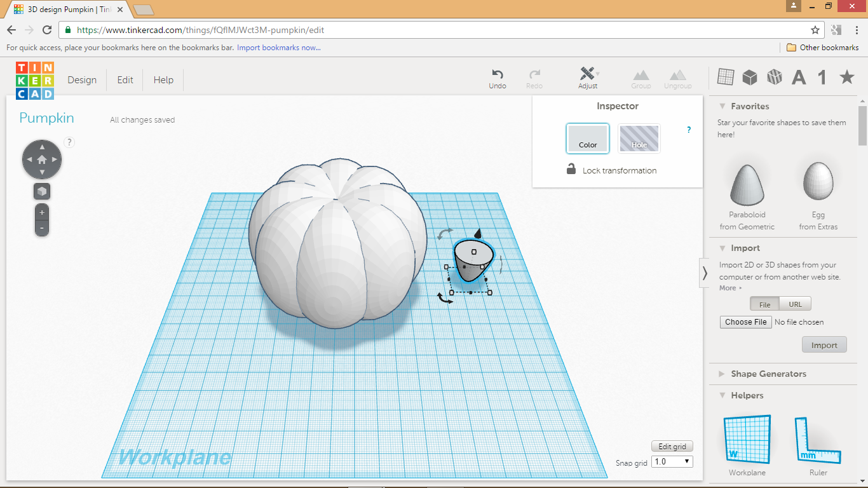Open the Edit menu
868x488 pixels.
click(x=125, y=79)
